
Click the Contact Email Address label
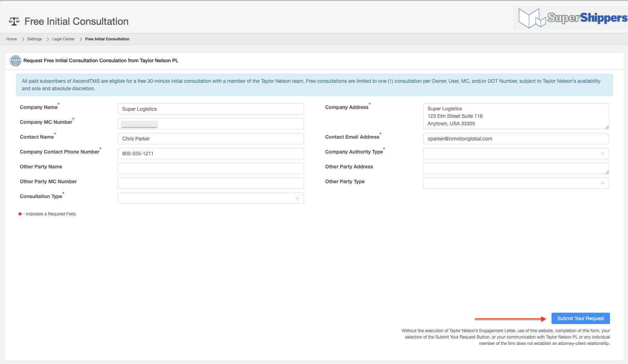coord(352,137)
